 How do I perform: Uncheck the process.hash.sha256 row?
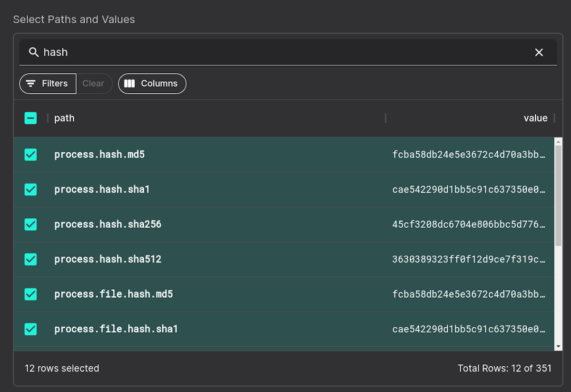[x=30, y=224]
